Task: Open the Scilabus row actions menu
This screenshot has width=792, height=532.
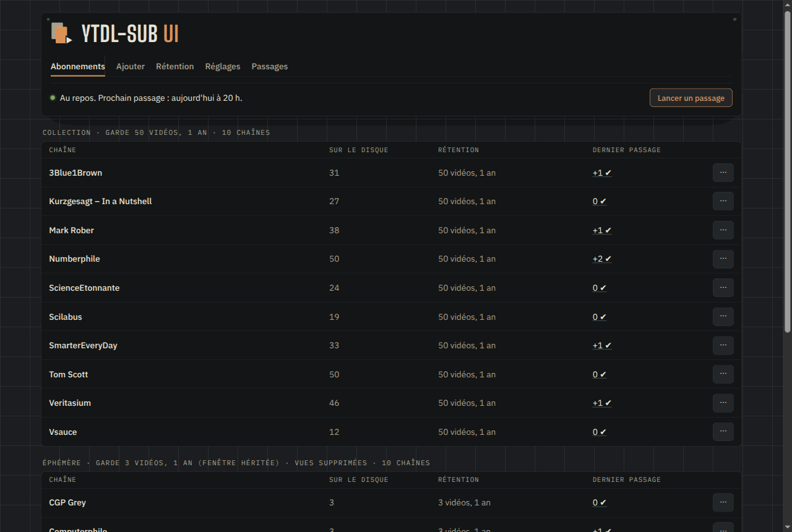Action: [723, 317]
